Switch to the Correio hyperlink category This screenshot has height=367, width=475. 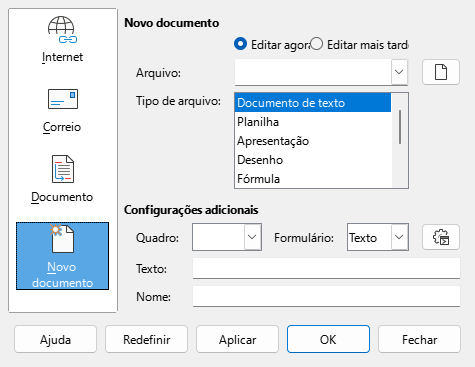(62, 111)
